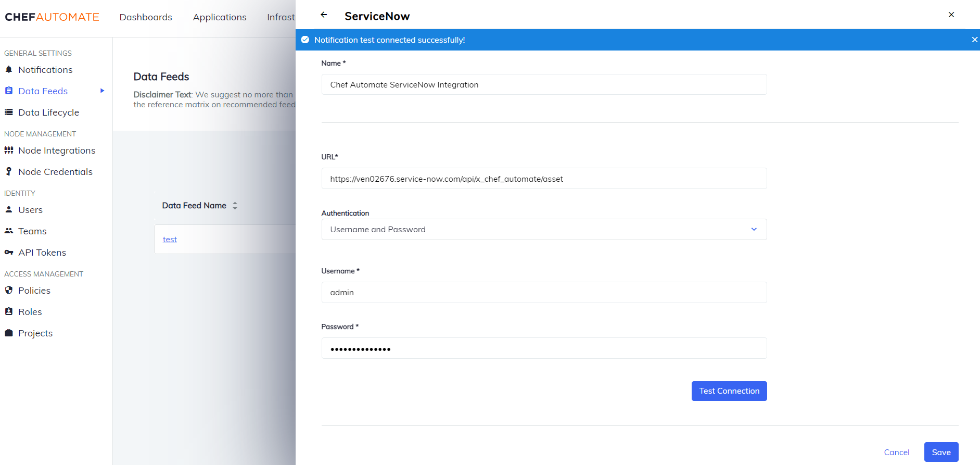Image resolution: width=980 pixels, height=465 pixels.
Task: Switch to the Applications tab
Action: (220, 17)
